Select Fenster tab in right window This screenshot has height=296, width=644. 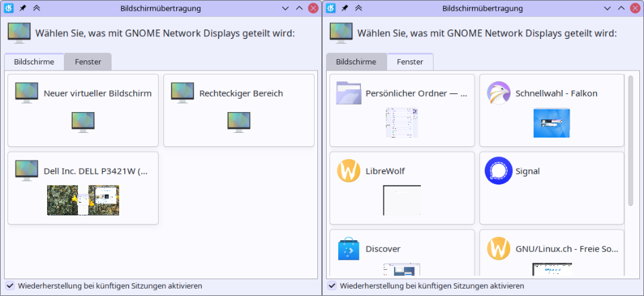point(410,62)
